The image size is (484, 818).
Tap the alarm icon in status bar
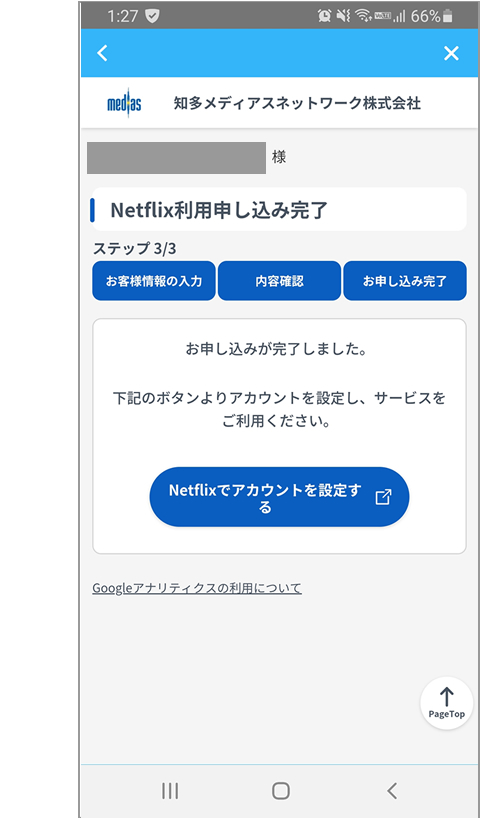coord(324,16)
